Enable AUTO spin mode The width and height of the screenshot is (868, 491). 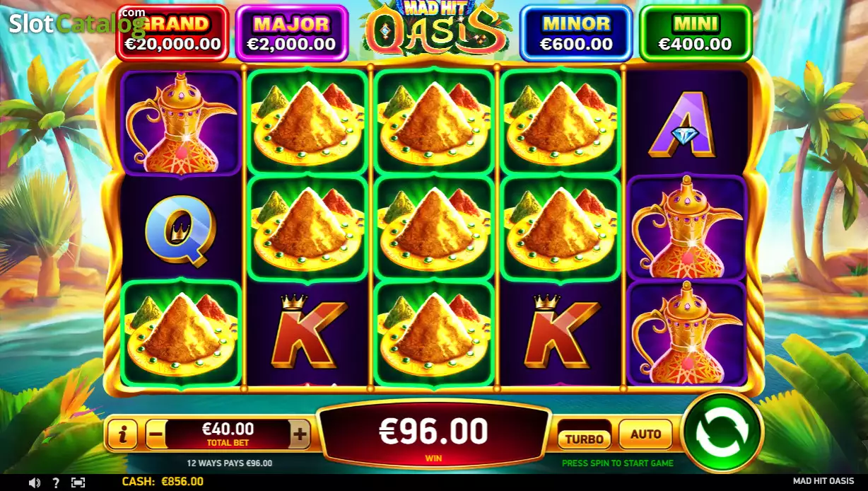coord(645,434)
